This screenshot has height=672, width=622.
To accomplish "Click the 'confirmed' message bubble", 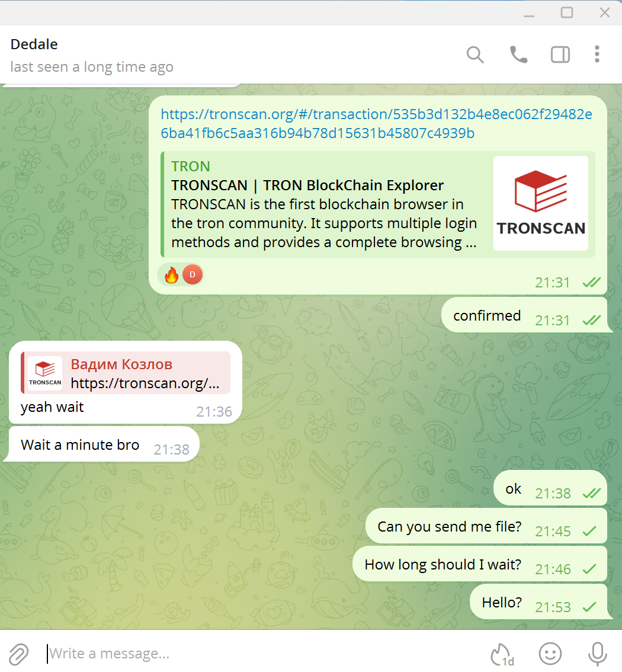I will pos(524,315).
